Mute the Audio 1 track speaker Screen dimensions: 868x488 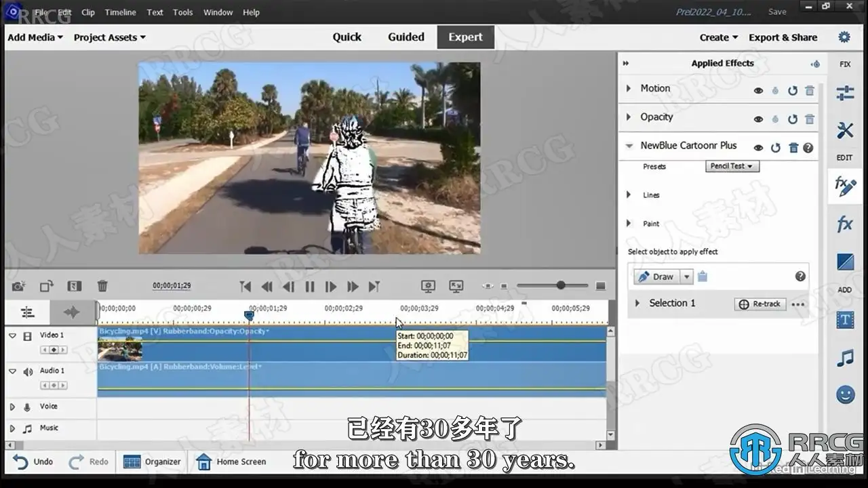28,371
